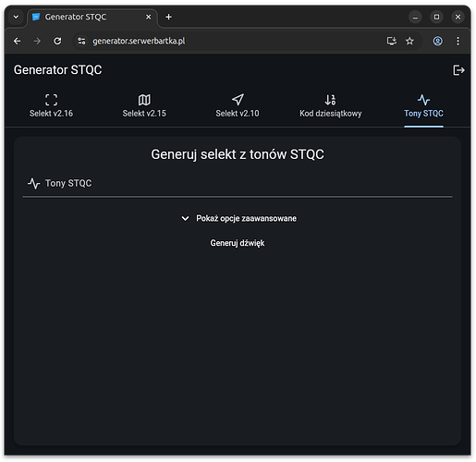Image resolution: width=476 pixels, height=462 pixels.
Task: Bookmark this page with the star icon
Action: click(409, 41)
